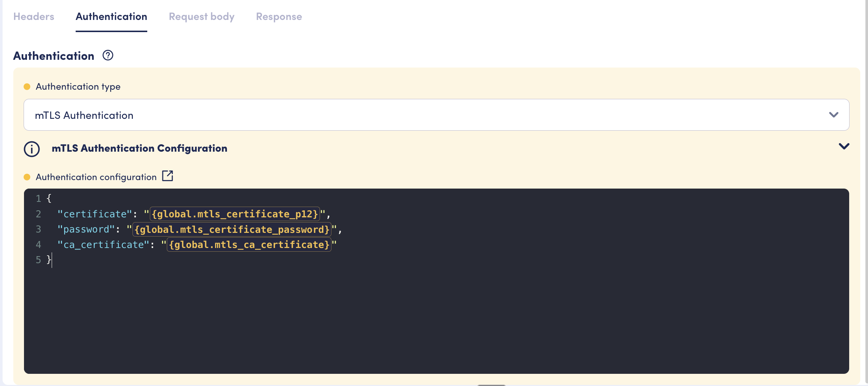
Task: Click the chevron in the mTLS Authentication select
Action: click(833, 115)
